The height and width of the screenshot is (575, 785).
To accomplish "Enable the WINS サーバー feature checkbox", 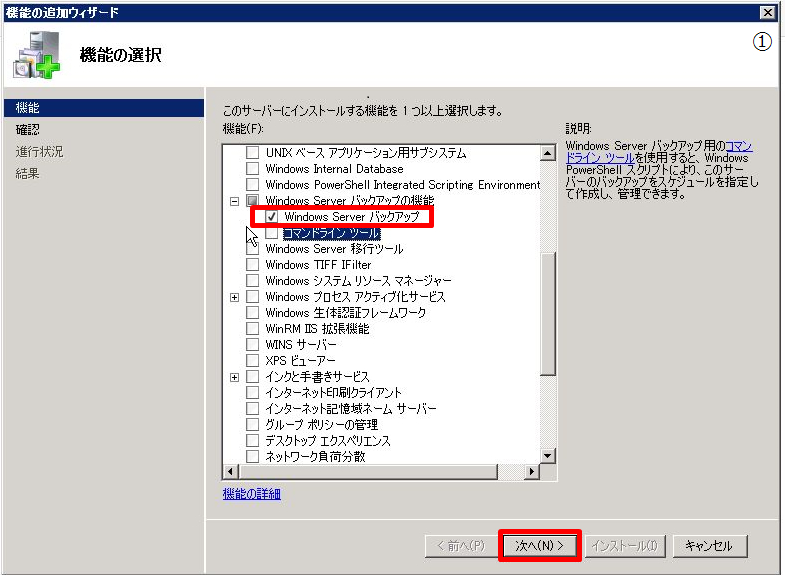I will 253,344.
